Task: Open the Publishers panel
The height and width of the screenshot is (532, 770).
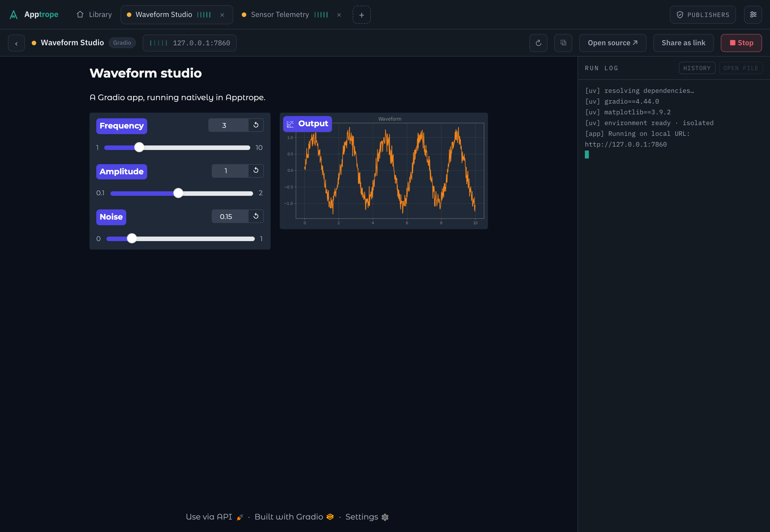Action: pos(703,15)
